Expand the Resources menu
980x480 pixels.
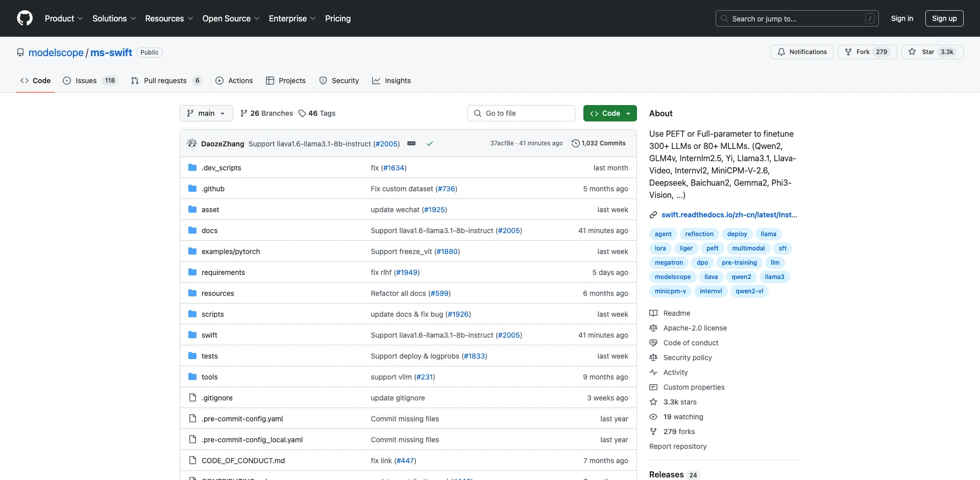[x=169, y=18]
